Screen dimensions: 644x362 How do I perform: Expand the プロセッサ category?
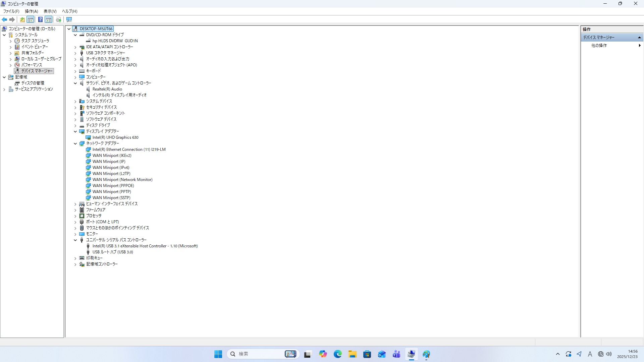click(75, 216)
